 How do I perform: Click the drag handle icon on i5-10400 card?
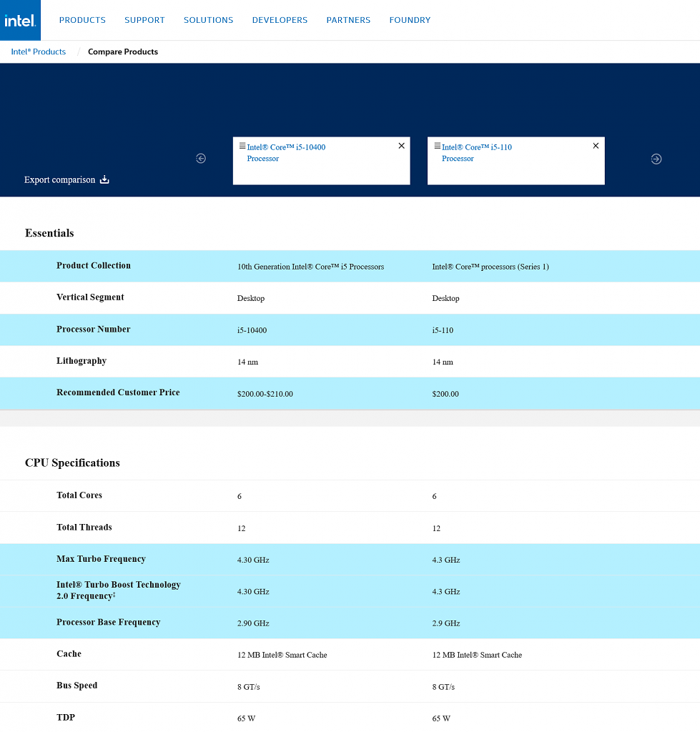coord(242,146)
